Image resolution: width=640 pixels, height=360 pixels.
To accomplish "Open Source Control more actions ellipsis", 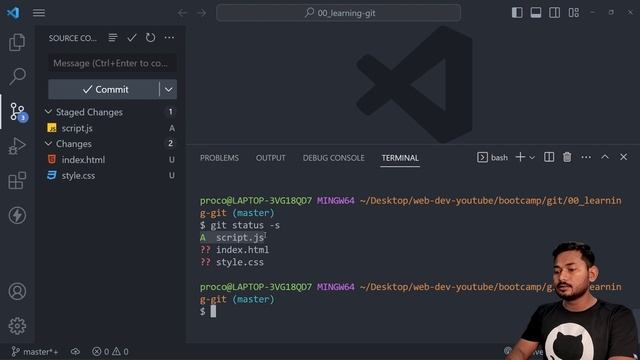I will [169, 38].
